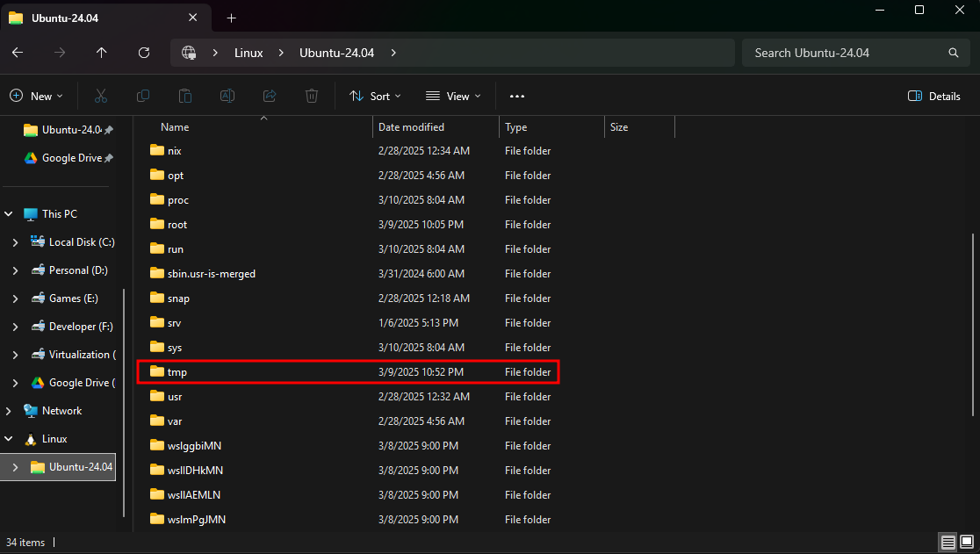
Task: Click chevron after Linux in address bar
Action: click(281, 53)
